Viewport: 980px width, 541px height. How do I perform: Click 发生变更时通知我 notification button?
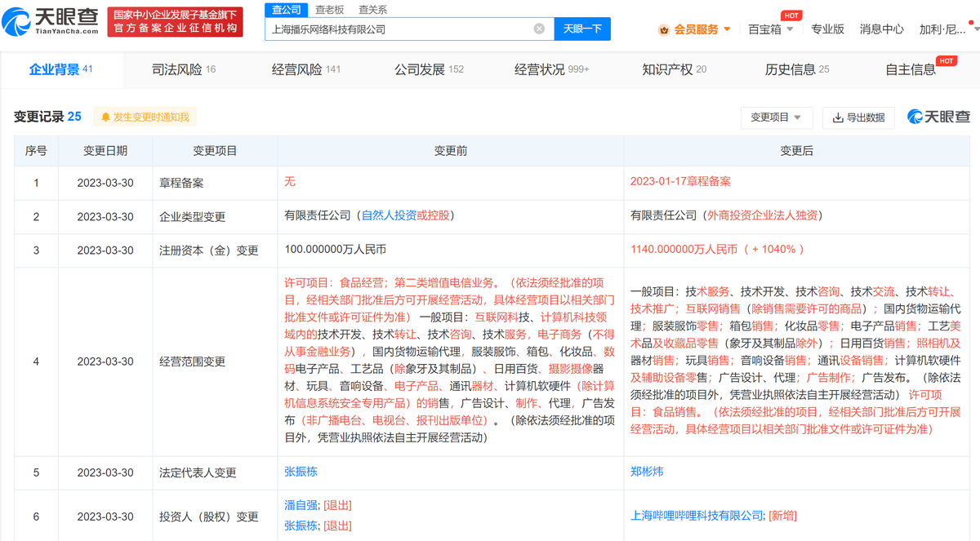tap(145, 118)
